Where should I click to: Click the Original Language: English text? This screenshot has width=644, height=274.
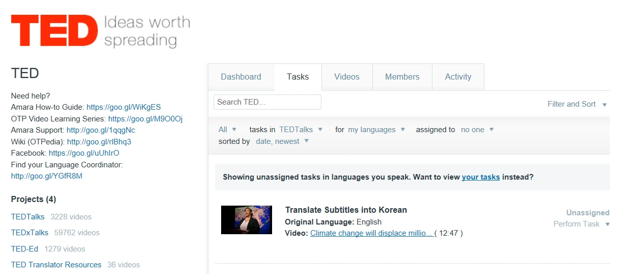[x=333, y=222]
